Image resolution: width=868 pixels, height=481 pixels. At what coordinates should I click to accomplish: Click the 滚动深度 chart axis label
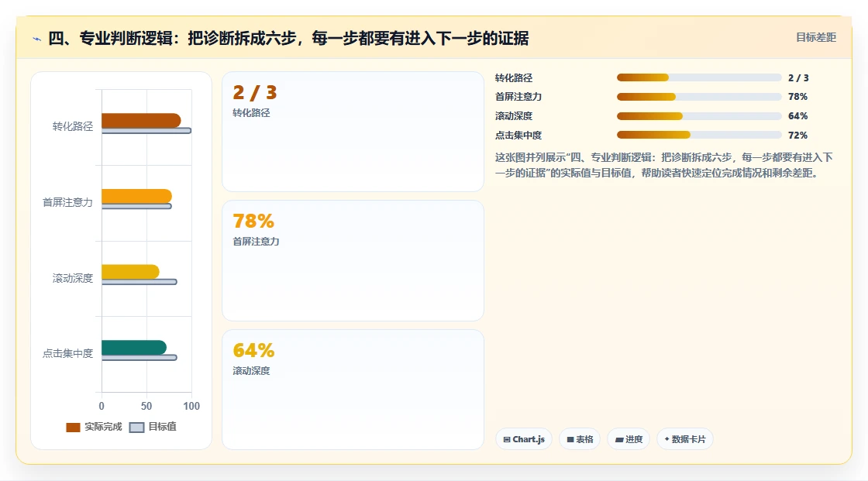click(73, 278)
